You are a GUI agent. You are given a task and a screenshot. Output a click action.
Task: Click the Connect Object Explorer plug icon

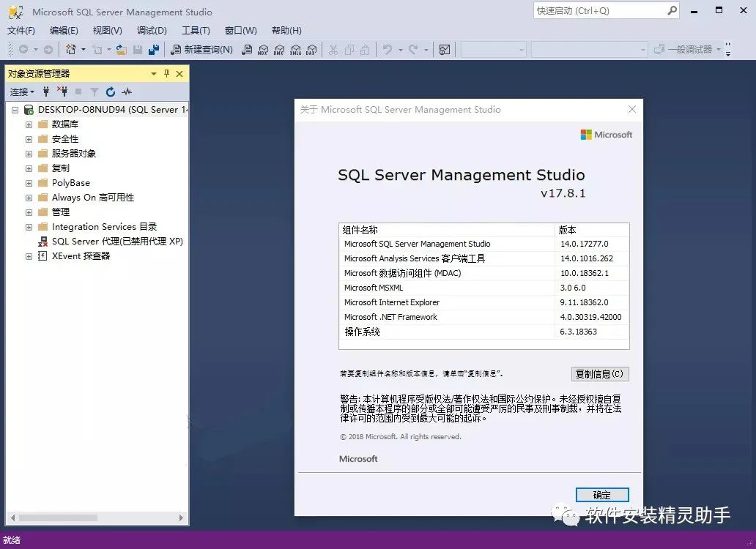click(46, 91)
